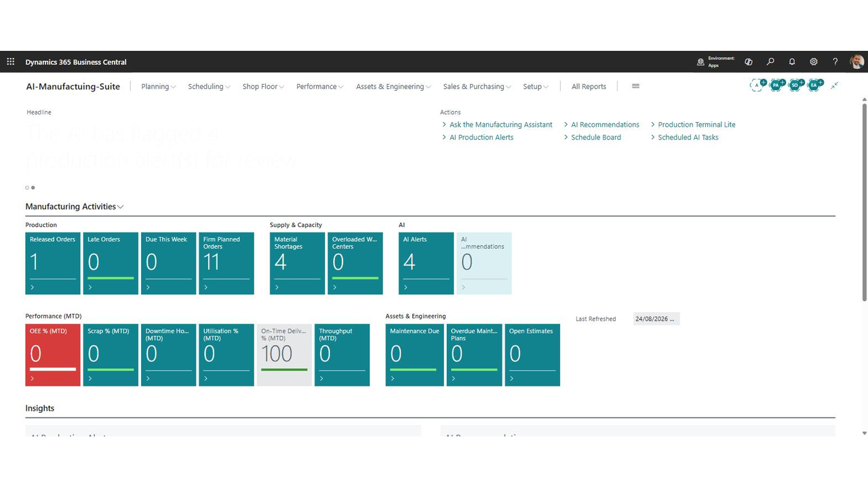Click the AI-Manufactuing-Suite title
868x488 pixels.
coord(73,87)
